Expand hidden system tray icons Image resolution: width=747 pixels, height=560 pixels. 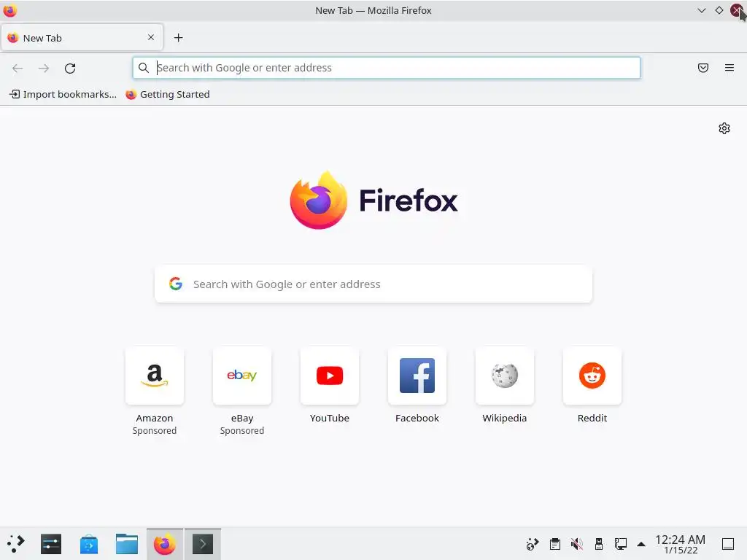click(641, 544)
